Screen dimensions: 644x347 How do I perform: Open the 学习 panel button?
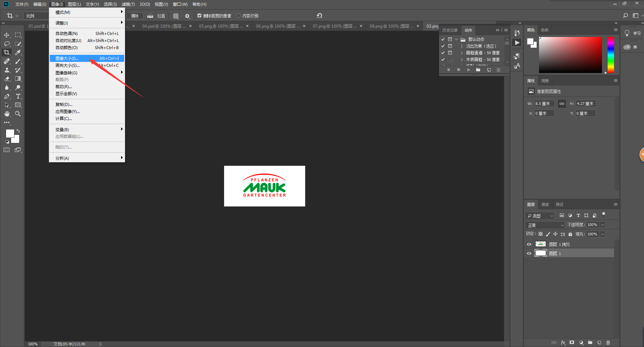tap(632, 33)
